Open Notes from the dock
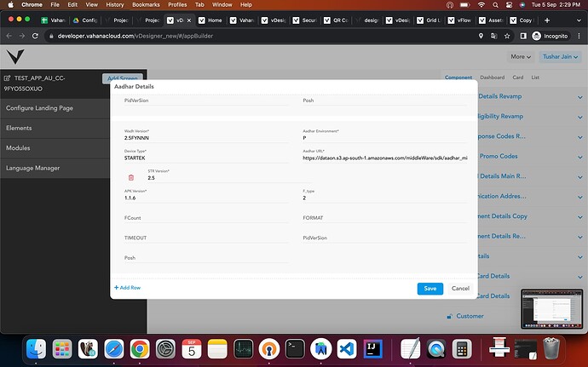Viewport: 588px width, 367px height. tap(217, 349)
